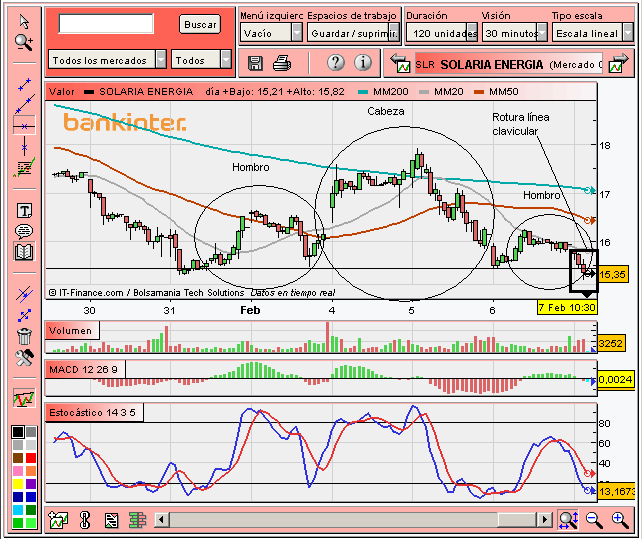Click the add indicator chart icon at bottom left
The image size is (643, 539).
point(58,520)
